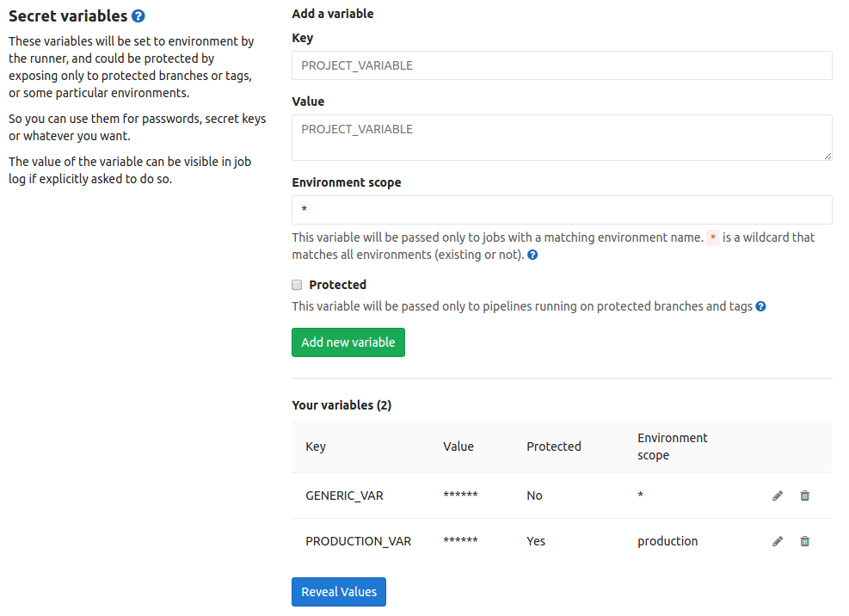This screenshot has height=616, width=849.
Task: Grab the Value text area resize handle
Action: (x=827, y=156)
